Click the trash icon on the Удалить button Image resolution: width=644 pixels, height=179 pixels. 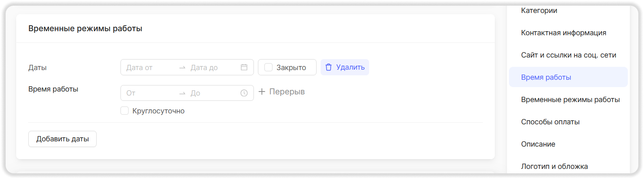[329, 67]
